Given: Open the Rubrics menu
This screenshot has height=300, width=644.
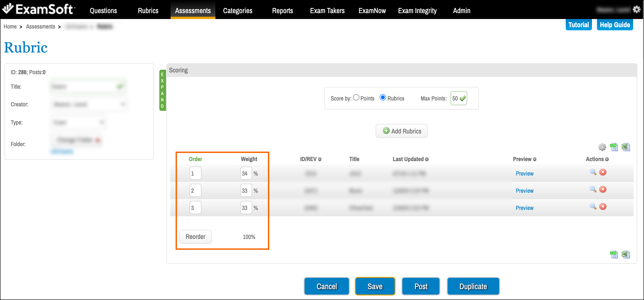Looking at the screenshot, I should point(148,10).
